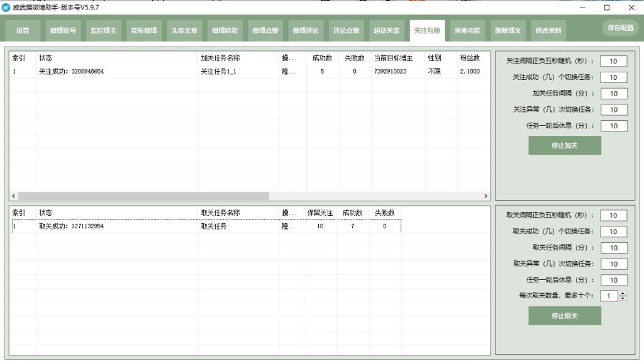Open the 设置 tab
The width and height of the screenshot is (644, 363).
[x=23, y=30]
